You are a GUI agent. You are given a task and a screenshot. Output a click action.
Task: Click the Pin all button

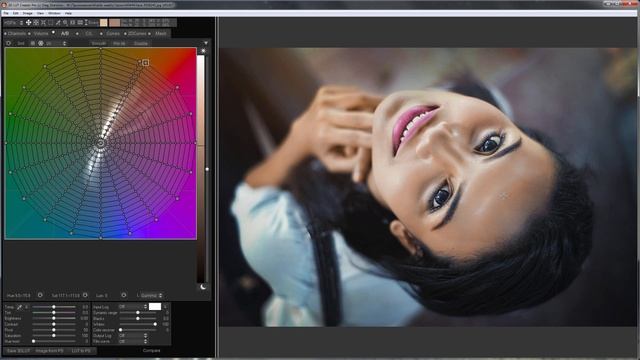coord(119,43)
